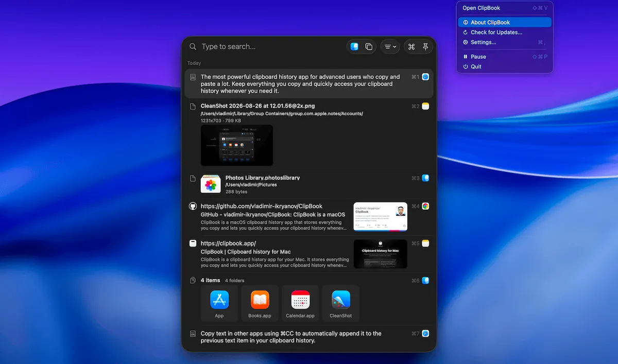Click the /Users/vladimir/Pictures path text
The image size is (618, 364).
251,185
